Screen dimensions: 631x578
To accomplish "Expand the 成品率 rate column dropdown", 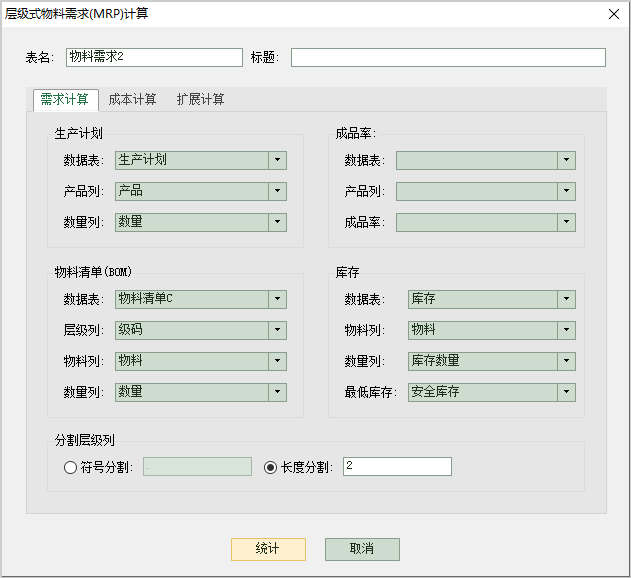I will tap(566, 222).
